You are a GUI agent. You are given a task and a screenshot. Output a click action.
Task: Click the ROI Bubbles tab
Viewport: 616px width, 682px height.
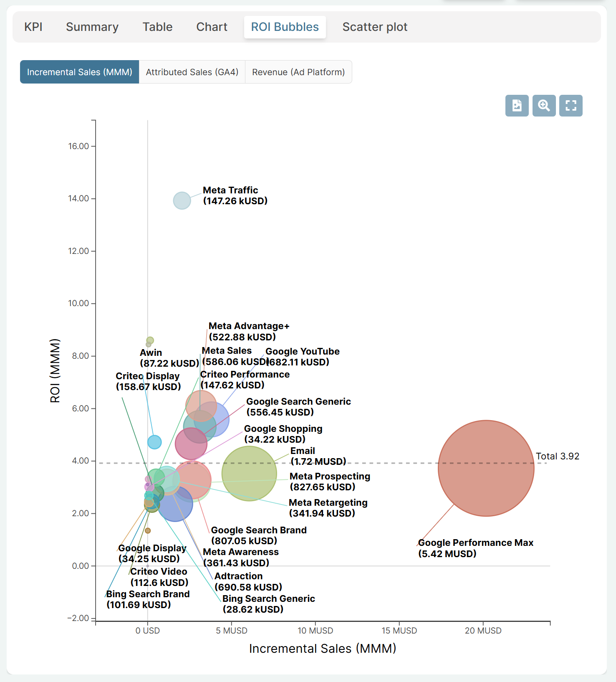click(x=285, y=27)
